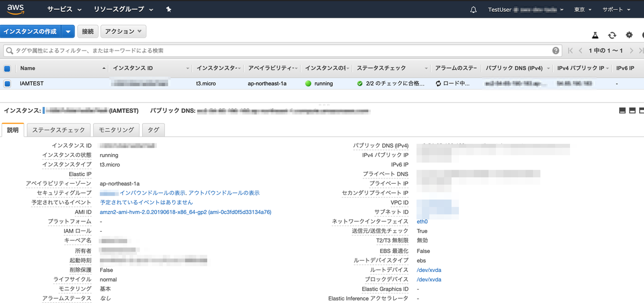Sort by the アベイラビリティ column header

pos(272,69)
